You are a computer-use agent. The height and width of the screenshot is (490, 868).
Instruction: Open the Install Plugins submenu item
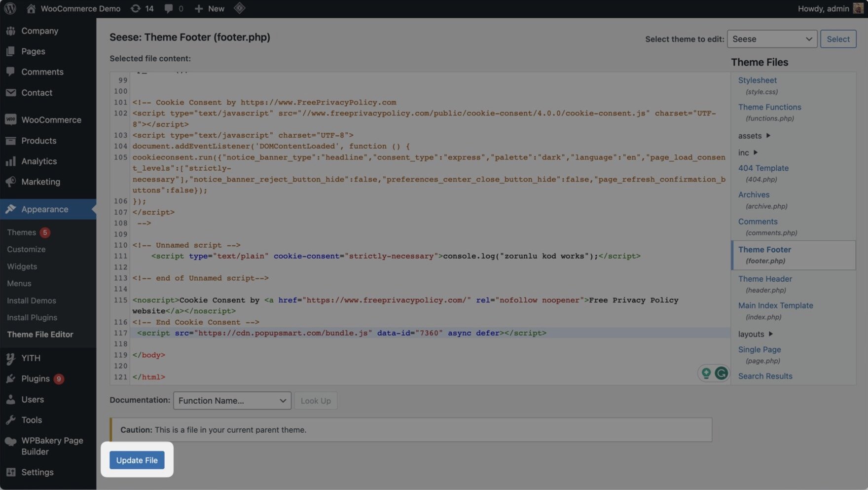point(32,318)
